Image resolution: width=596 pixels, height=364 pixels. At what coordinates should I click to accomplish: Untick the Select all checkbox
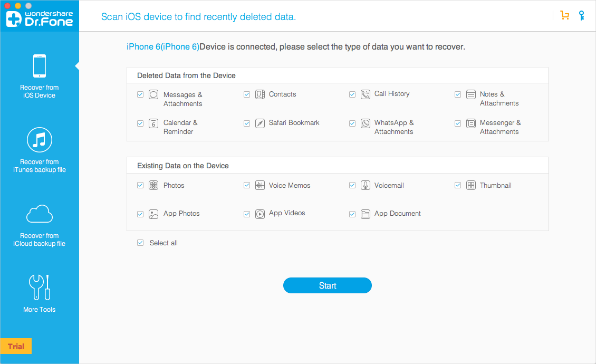(140, 243)
